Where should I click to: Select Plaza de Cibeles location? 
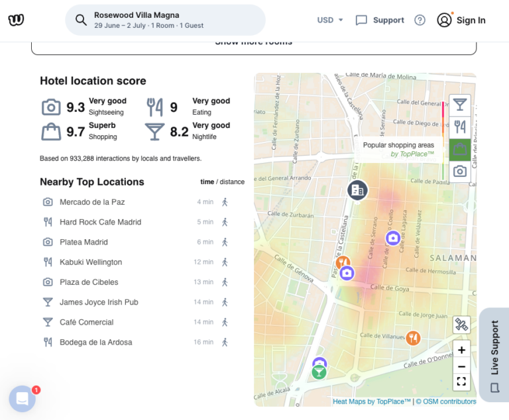click(89, 282)
